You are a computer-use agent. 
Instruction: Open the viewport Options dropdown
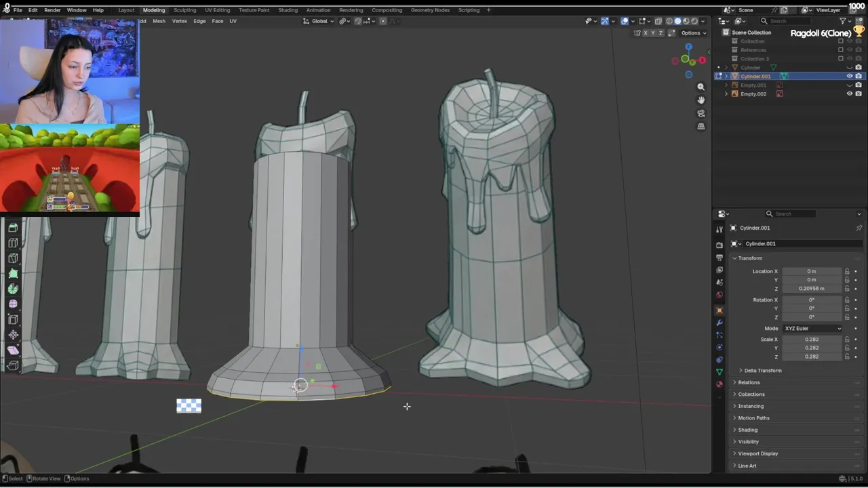click(694, 33)
